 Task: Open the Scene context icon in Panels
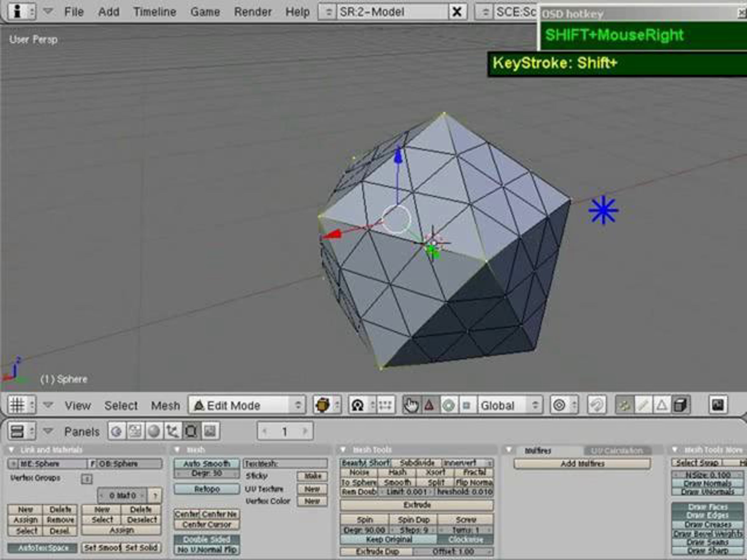[210, 432]
